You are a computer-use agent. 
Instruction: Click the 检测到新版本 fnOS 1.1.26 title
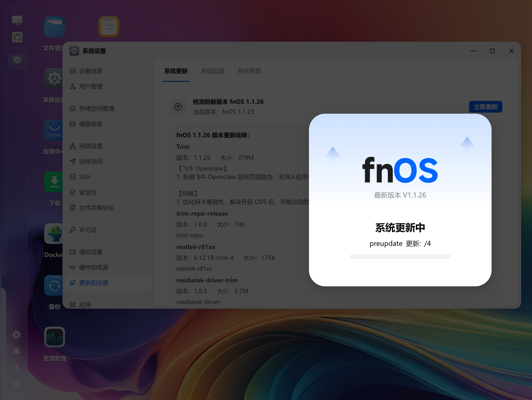click(x=228, y=102)
